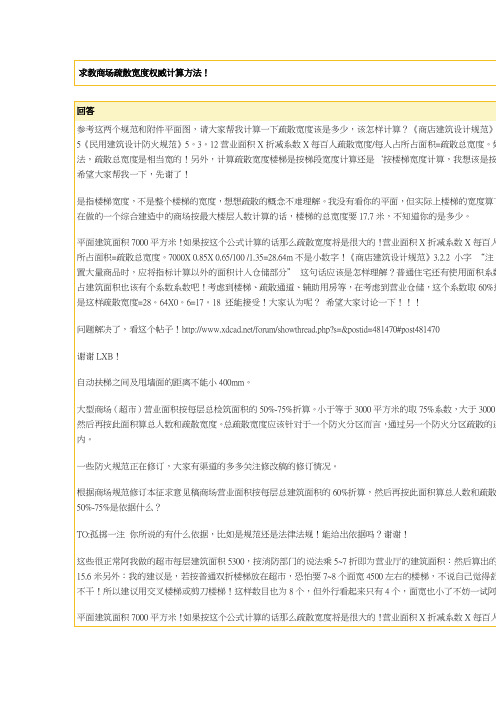Click paragraph starting 是指楼梯宽度
The height and width of the screenshot is (702, 496).
[x=286, y=209]
